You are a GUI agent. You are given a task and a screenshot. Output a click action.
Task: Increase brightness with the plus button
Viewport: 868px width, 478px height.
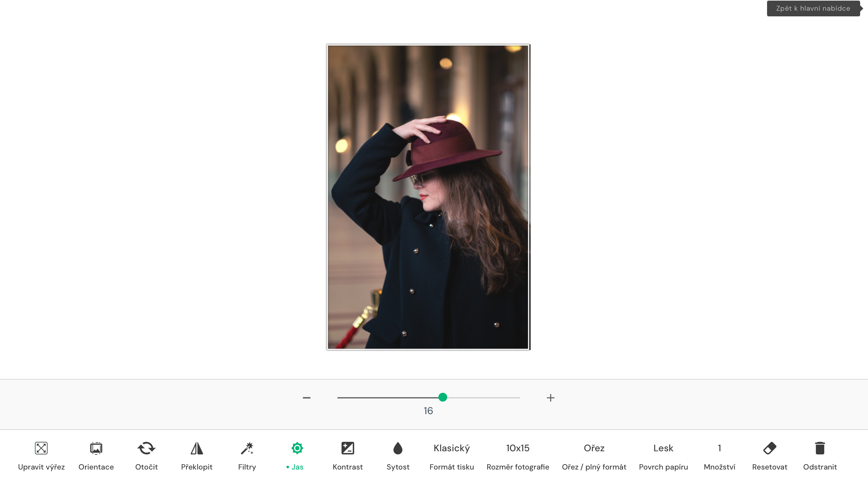click(551, 398)
